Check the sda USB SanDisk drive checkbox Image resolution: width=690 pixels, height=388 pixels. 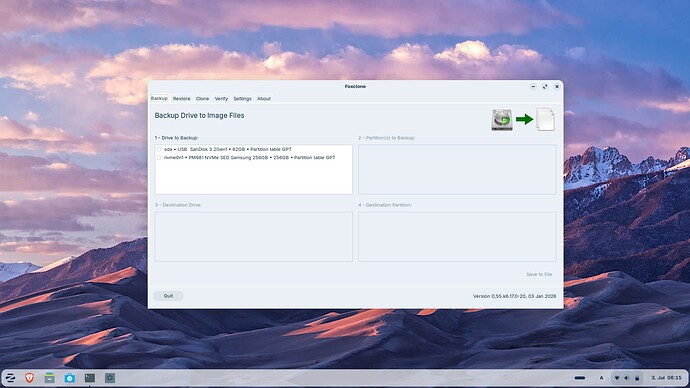pyautogui.click(x=159, y=150)
